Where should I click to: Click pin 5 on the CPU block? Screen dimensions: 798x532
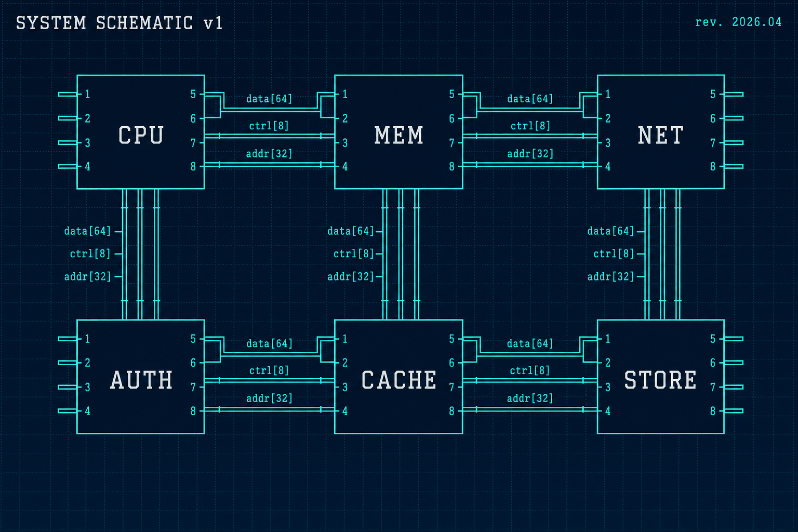[193, 94]
